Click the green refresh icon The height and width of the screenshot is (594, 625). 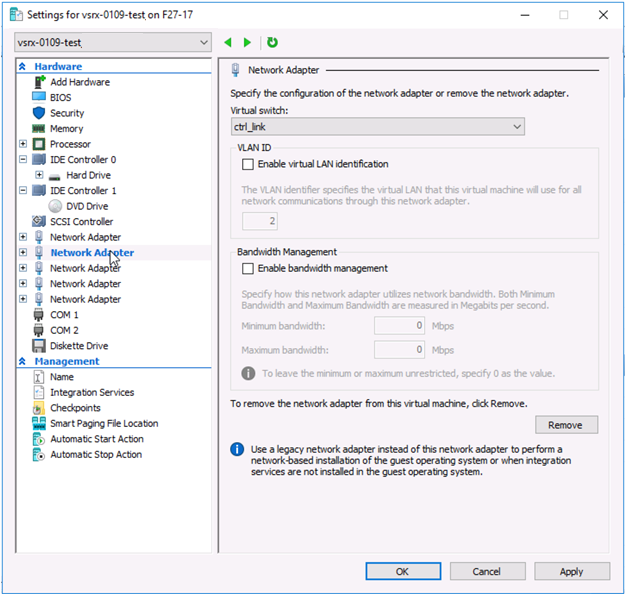click(272, 42)
